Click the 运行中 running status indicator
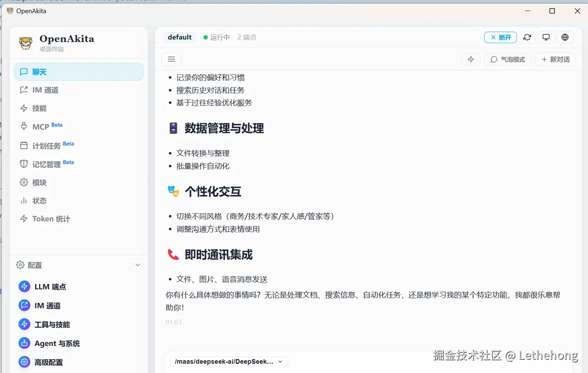The width and height of the screenshot is (588, 373). pyautogui.click(x=217, y=37)
